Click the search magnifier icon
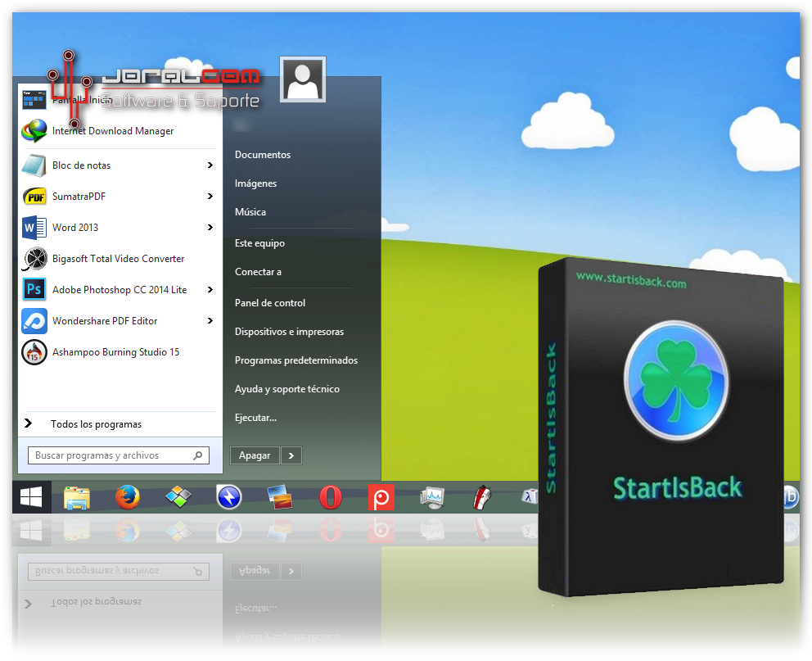Screen dimensions: 812x661 [x=198, y=455]
